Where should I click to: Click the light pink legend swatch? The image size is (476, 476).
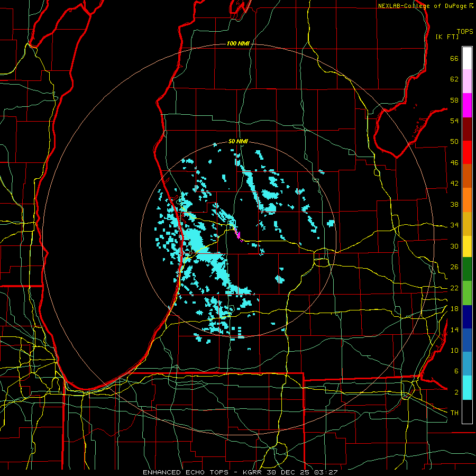click(x=467, y=81)
